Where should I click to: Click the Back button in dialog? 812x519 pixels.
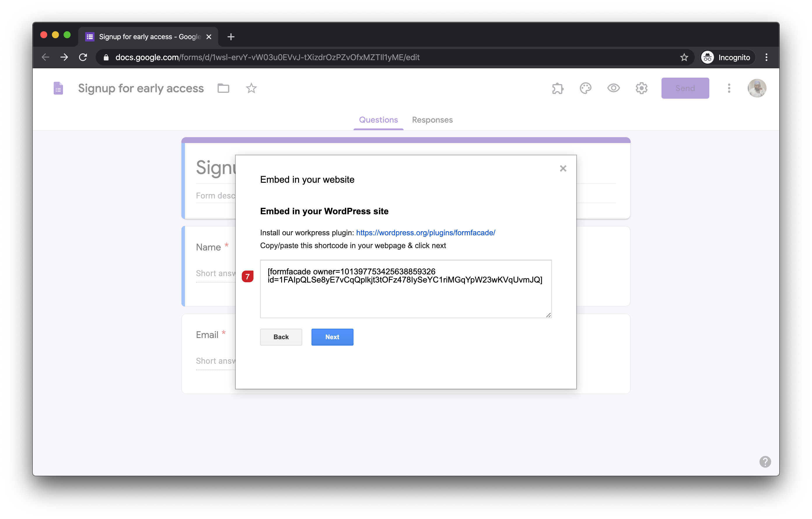coord(281,337)
